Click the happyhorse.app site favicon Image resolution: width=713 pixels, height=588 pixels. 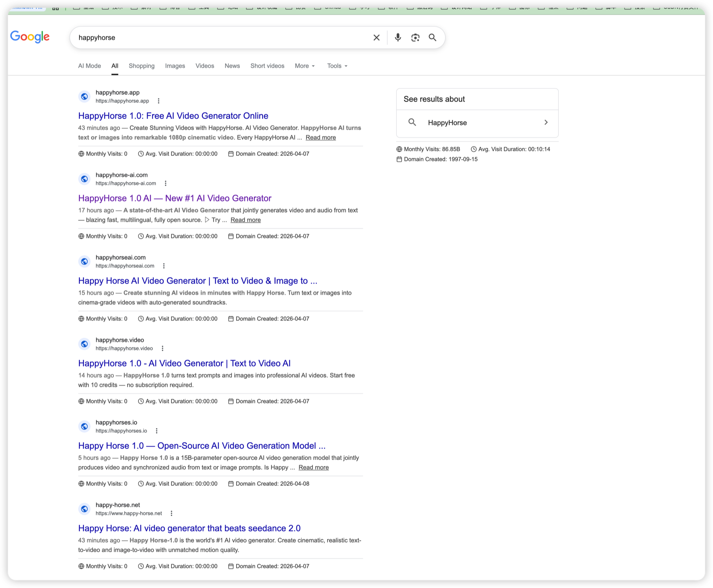point(84,96)
